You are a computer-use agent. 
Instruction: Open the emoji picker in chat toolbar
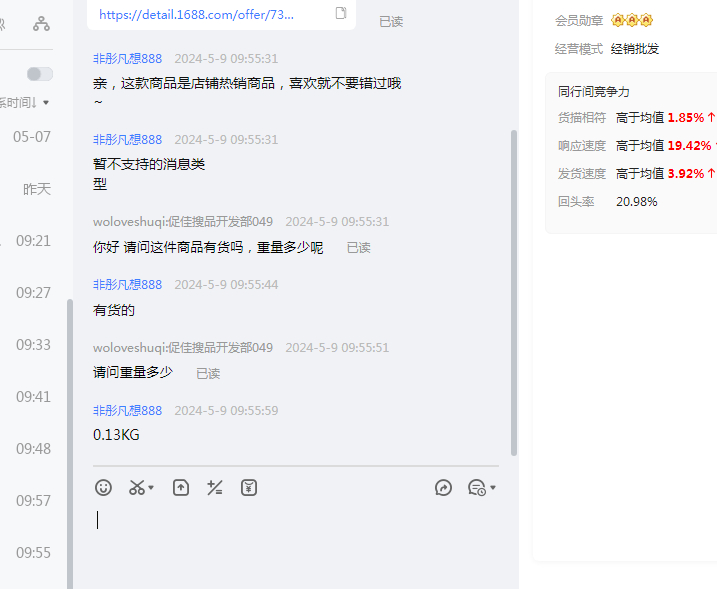coord(103,488)
